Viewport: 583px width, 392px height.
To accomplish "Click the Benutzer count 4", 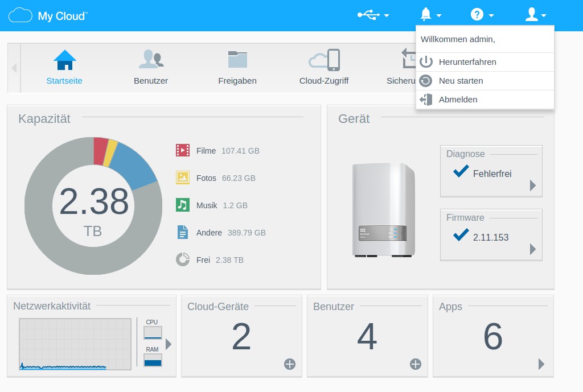I will 367,336.
